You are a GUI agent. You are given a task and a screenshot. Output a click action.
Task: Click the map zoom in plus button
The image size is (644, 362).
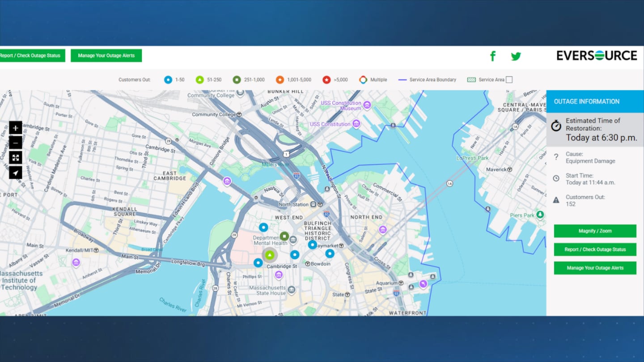(16, 128)
